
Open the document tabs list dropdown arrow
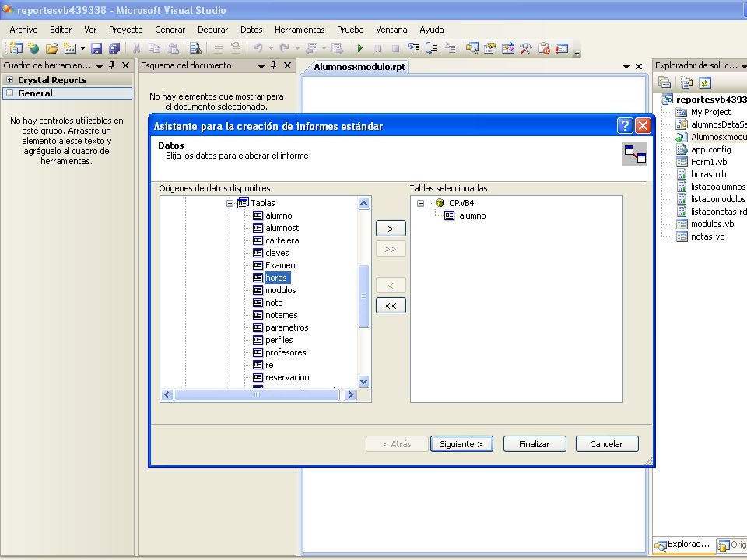tap(626, 67)
